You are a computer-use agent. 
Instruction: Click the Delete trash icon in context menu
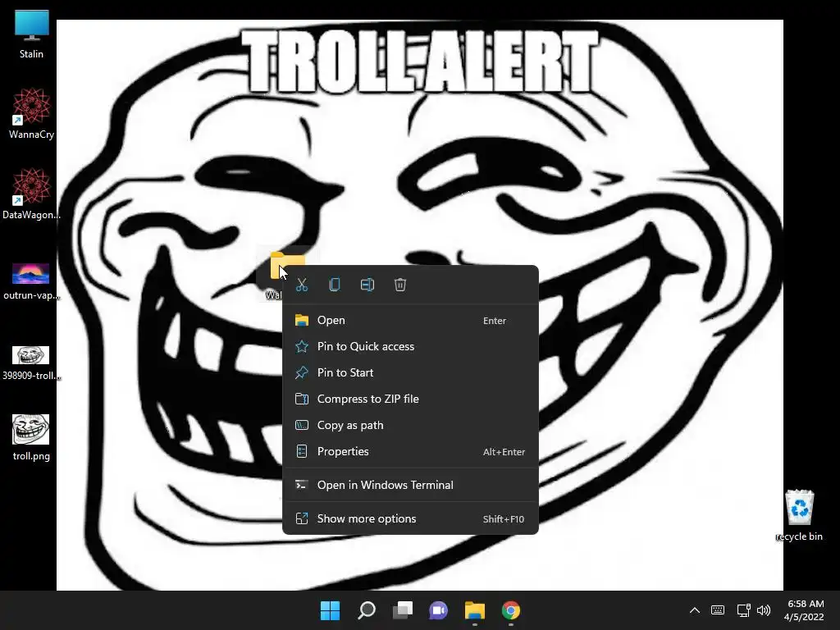click(400, 285)
